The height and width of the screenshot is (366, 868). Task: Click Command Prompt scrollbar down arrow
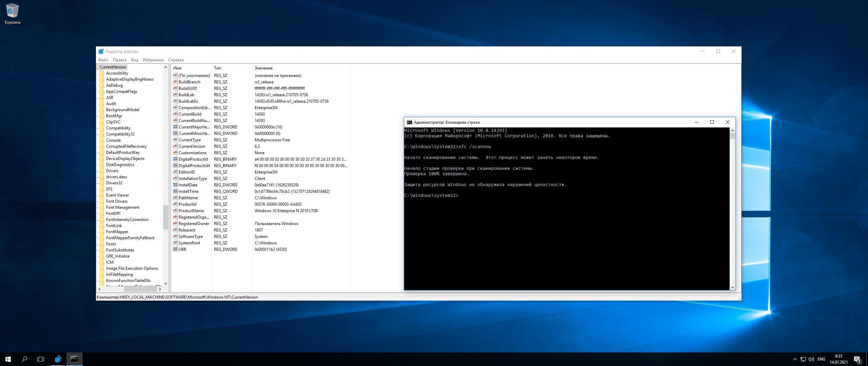tap(732, 287)
